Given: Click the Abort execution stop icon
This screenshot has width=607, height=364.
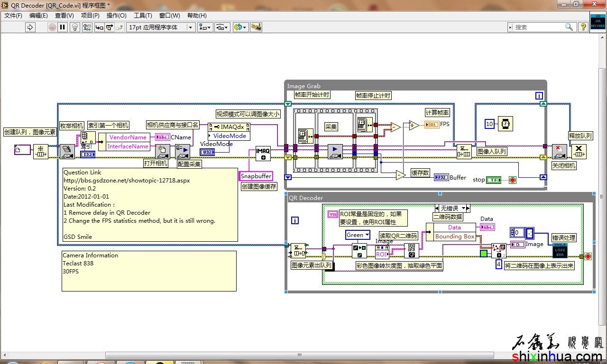Looking at the screenshot, I should tap(52, 27).
